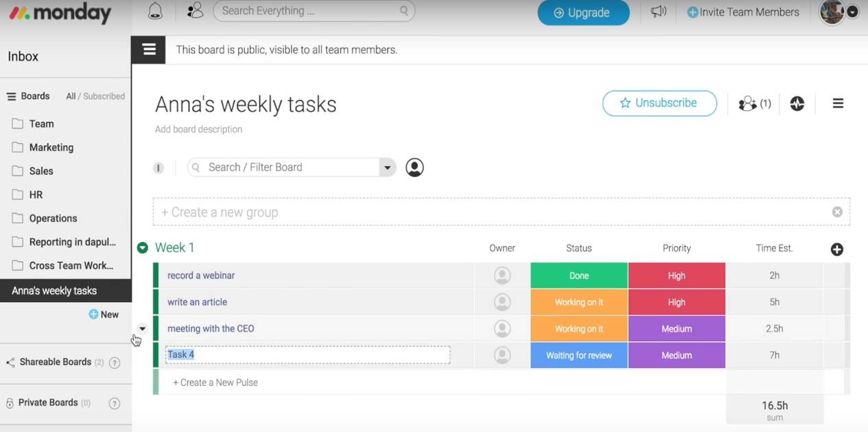This screenshot has height=432, width=868.
Task: Open the board activity log icon
Action: 797,104
